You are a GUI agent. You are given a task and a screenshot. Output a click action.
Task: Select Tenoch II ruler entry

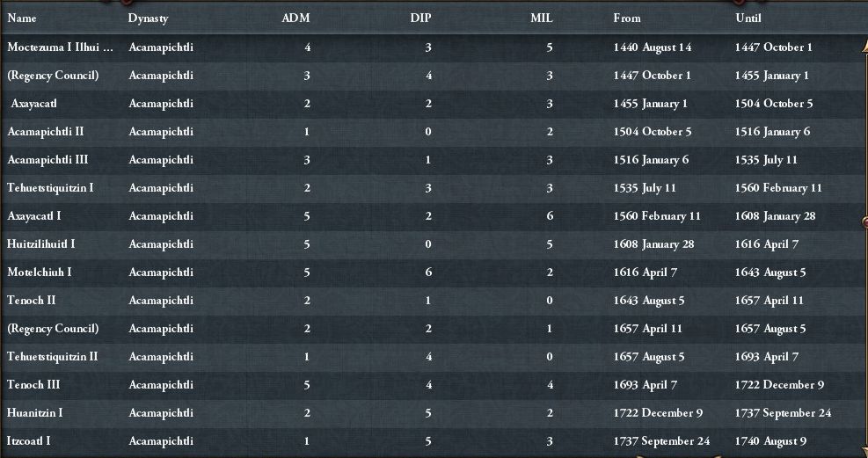(x=32, y=301)
